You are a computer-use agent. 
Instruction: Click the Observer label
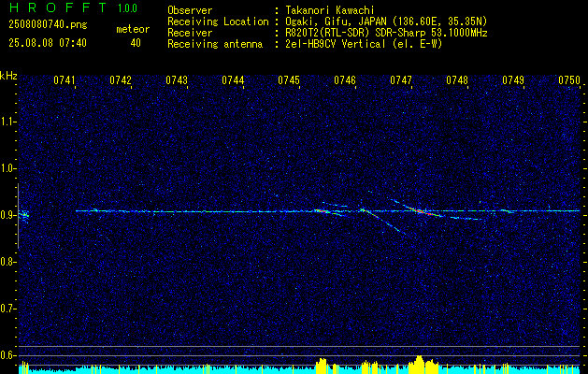coord(190,10)
